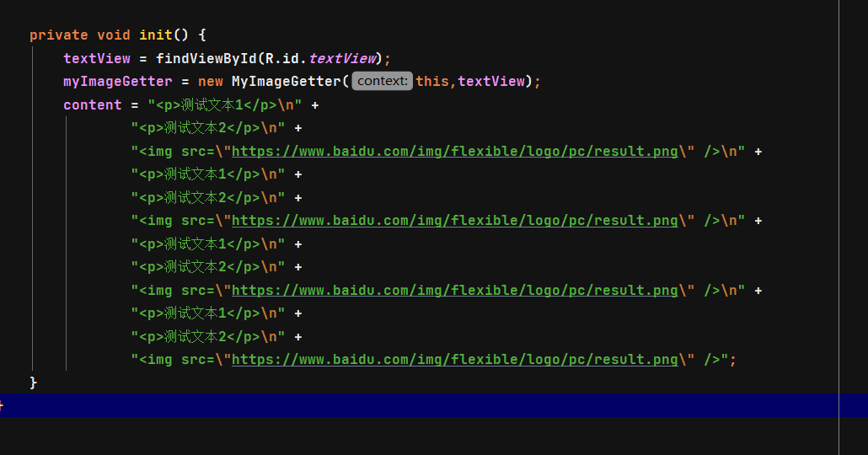Click the textView variable at start of assignment

tap(96, 59)
